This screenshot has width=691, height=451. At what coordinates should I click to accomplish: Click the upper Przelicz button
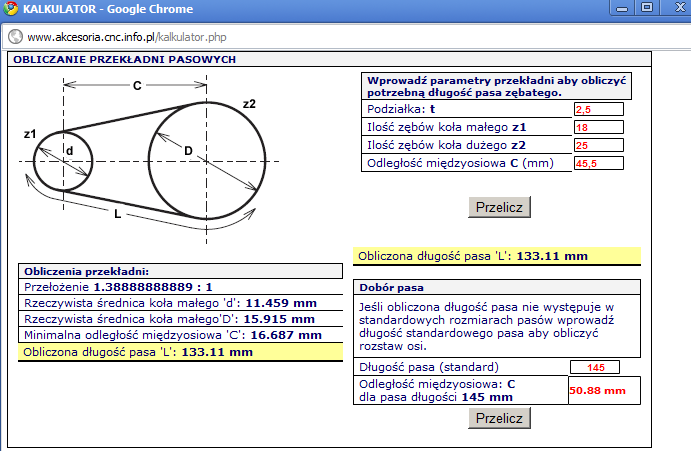(x=499, y=207)
